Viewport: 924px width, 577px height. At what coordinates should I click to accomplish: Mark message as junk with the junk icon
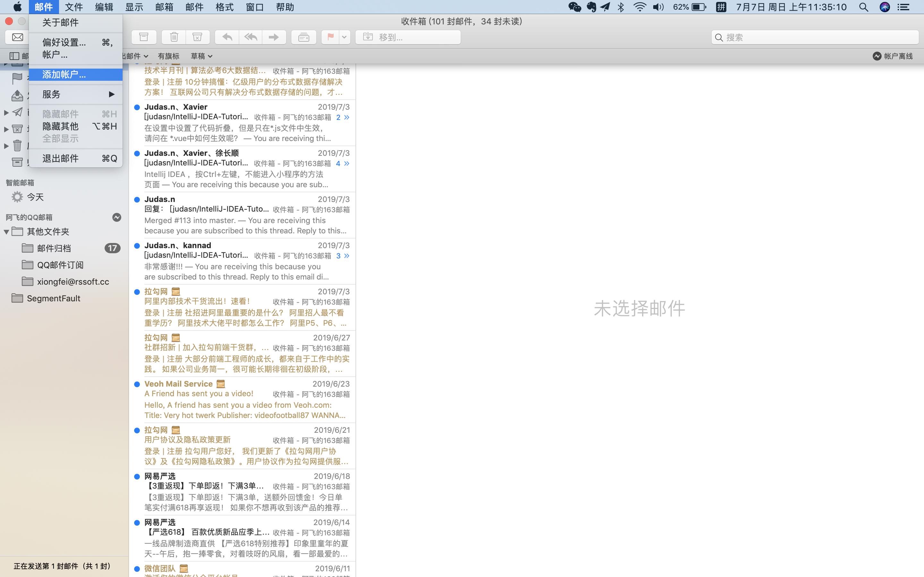[197, 37]
